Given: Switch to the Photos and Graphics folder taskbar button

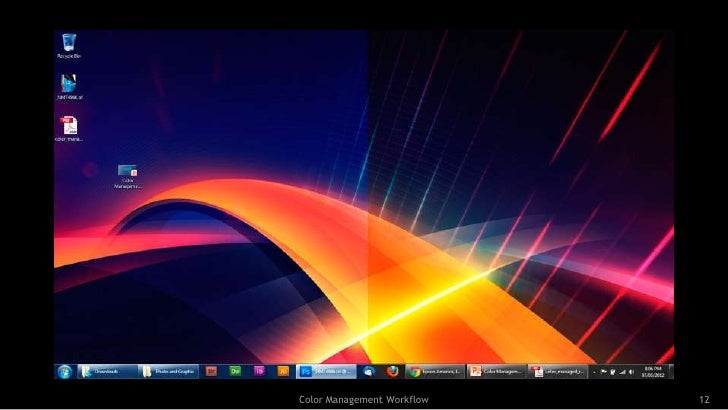Looking at the screenshot, I should (x=169, y=371).
